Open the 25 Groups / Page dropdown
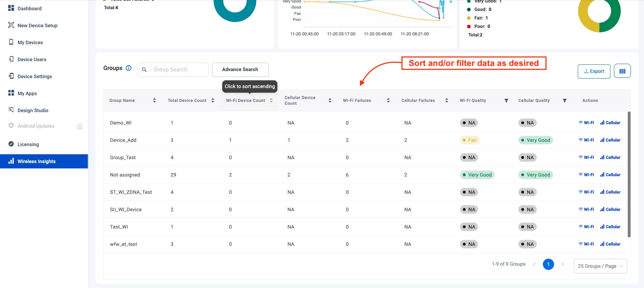Viewport: 644px width, 288px height. click(600, 266)
